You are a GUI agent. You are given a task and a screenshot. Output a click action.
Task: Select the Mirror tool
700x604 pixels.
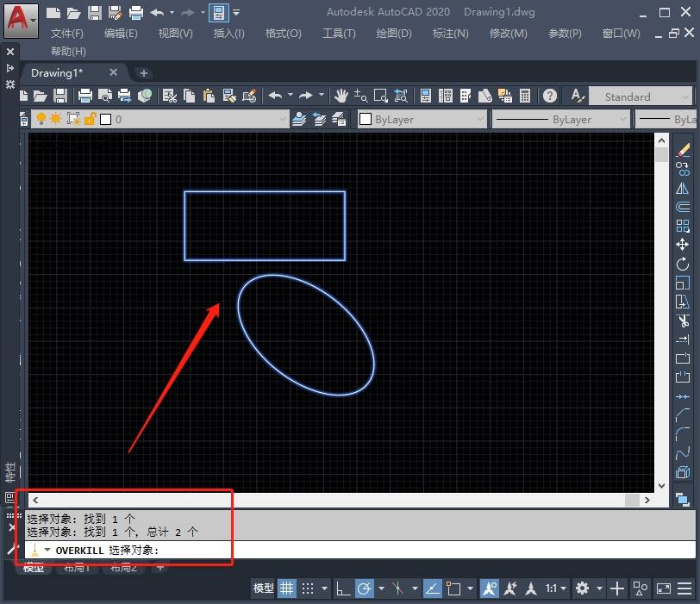[683, 188]
